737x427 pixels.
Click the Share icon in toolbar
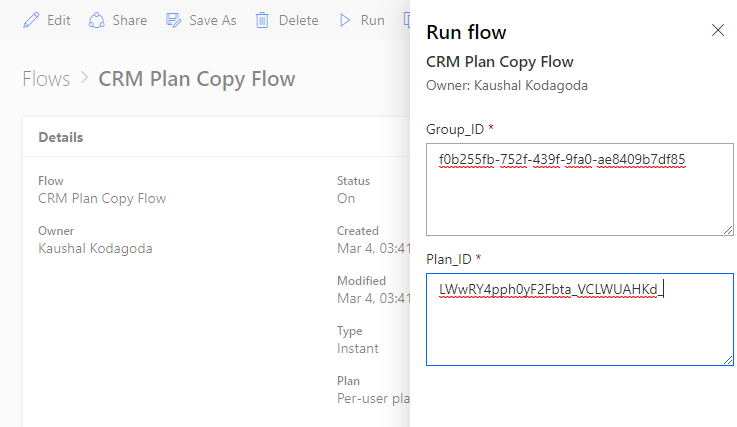tap(97, 20)
